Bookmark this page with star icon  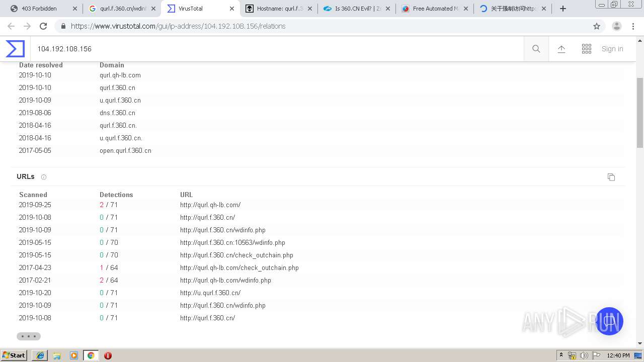[x=597, y=26]
